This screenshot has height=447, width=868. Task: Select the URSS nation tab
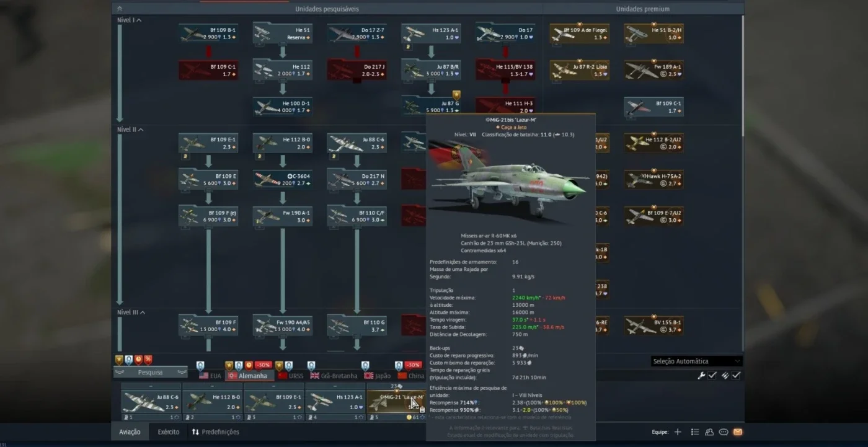click(x=291, y=376)
